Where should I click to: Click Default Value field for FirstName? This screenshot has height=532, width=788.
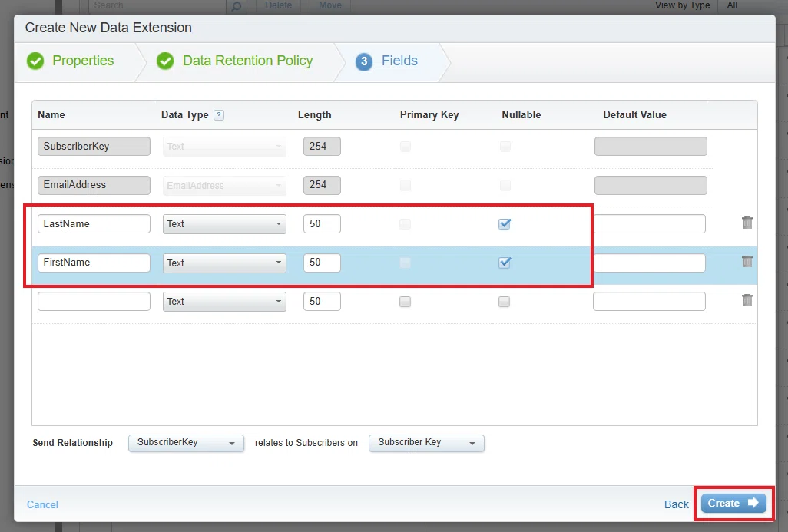649,263
